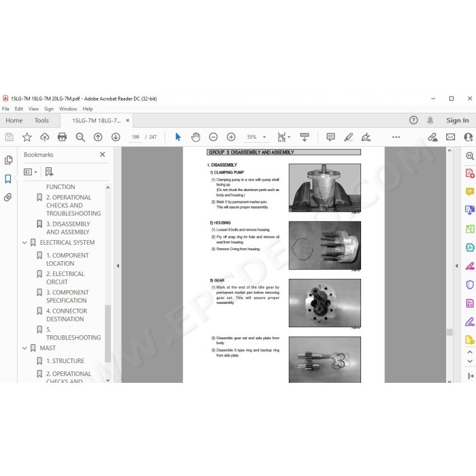The height and width of the screenshot is (476, 476).
Task: Share a link to this file
Action: pyautogui.click(x=432, y=137)
